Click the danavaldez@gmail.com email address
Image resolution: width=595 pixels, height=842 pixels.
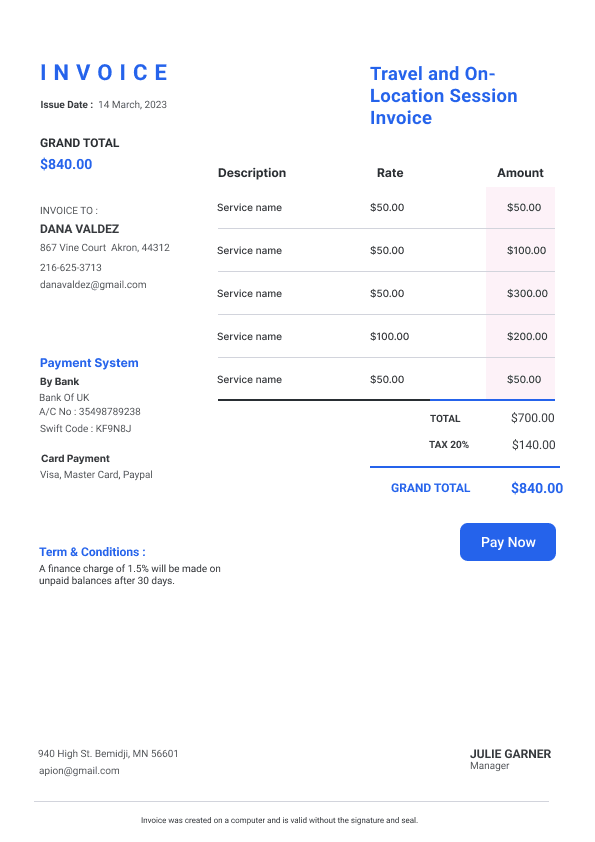[93, 285]
